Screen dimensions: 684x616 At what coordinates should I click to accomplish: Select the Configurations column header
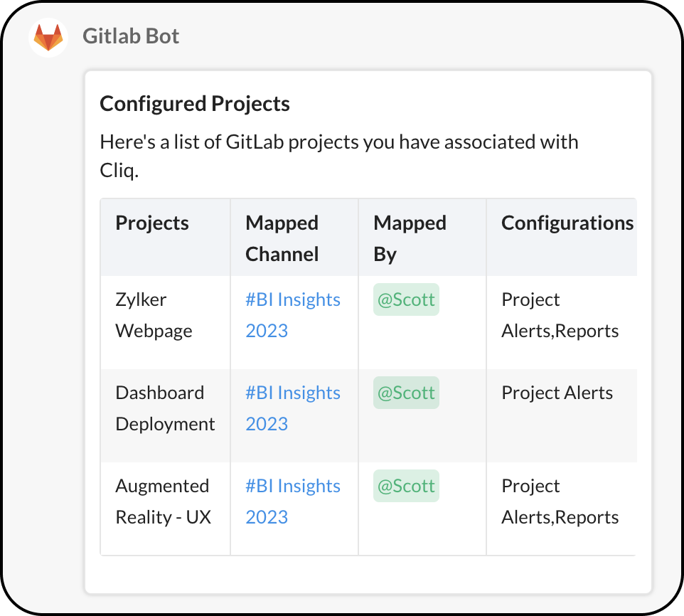[567, 223]
